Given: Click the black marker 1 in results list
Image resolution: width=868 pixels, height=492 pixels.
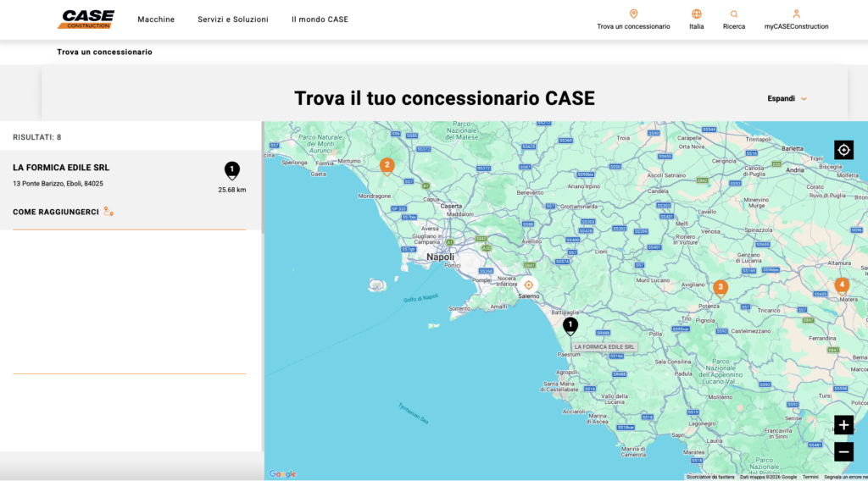Looking at the screenshot, I should [x=232, y=171].
